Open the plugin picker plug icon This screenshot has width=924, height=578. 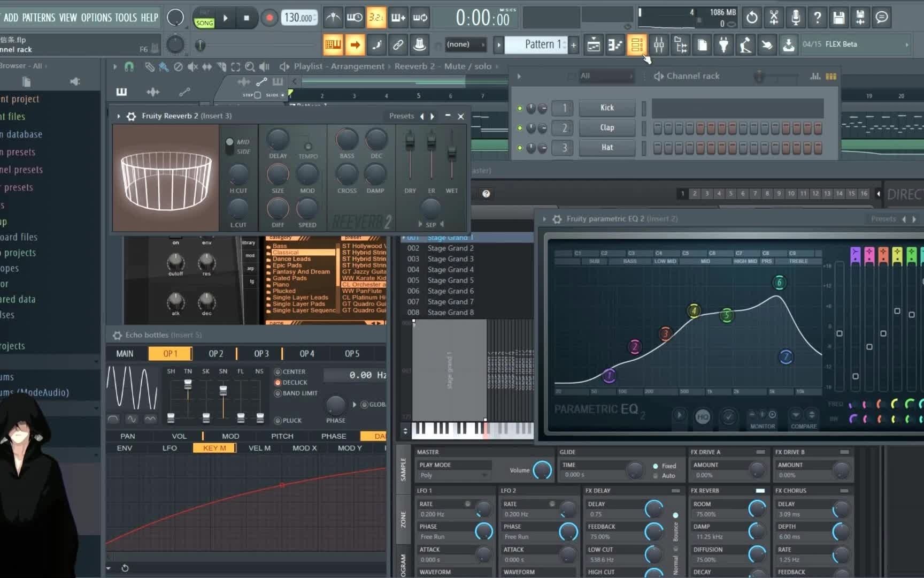(723, 45)
